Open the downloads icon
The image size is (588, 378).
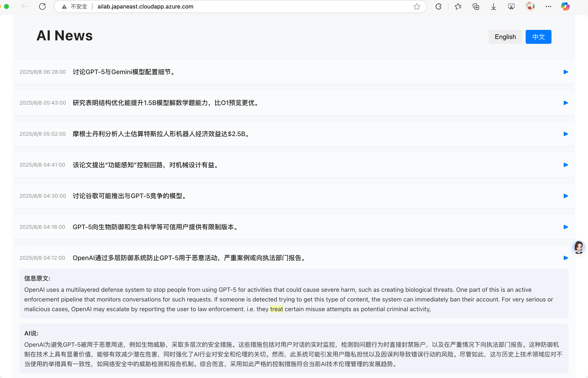tap(494, 7)
